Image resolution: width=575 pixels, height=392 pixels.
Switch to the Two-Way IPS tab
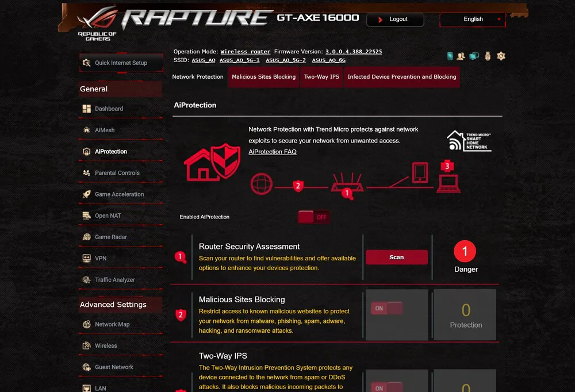click(x=321, y=76)
